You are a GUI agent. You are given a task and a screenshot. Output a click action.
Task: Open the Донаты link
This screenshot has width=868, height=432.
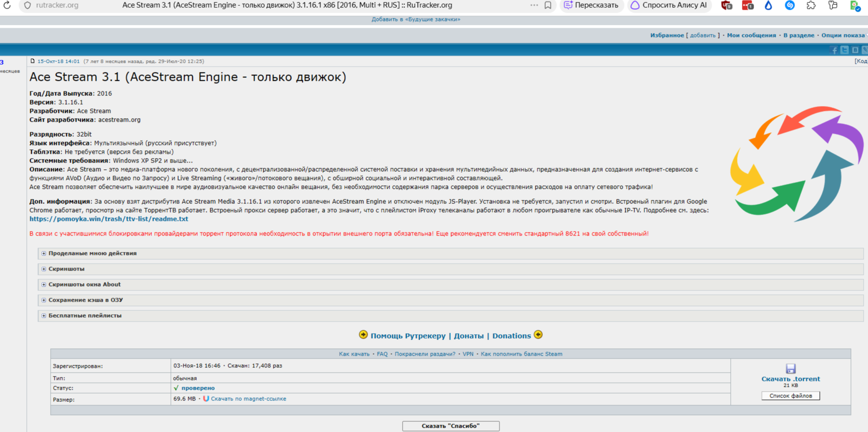469,336
